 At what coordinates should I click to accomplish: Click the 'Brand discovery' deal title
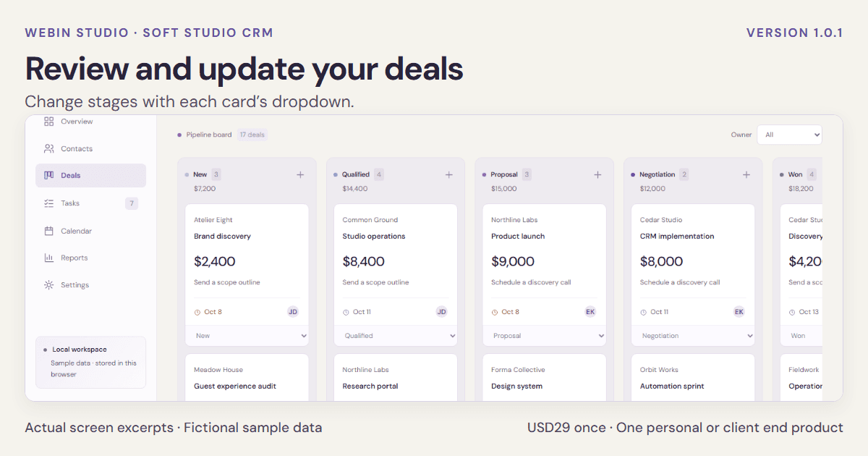(x=222, y=236)
